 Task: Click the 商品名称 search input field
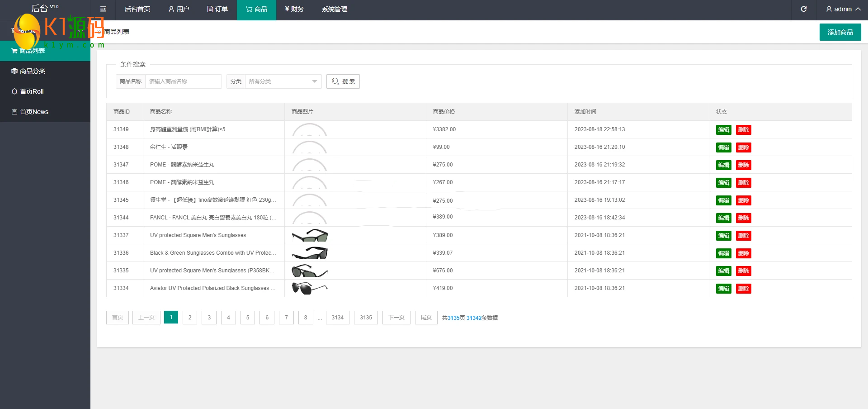click(183, 81)
